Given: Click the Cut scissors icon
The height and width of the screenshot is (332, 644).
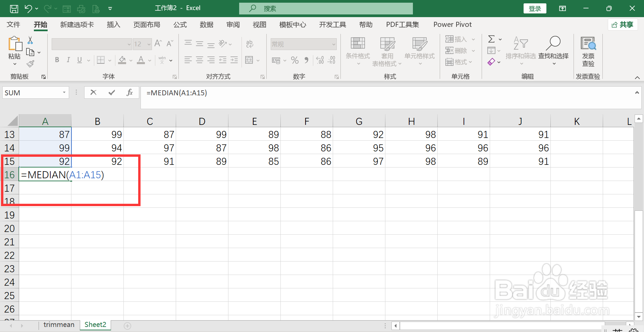Looking at the screenshot, I should click(x=30, y=40).
